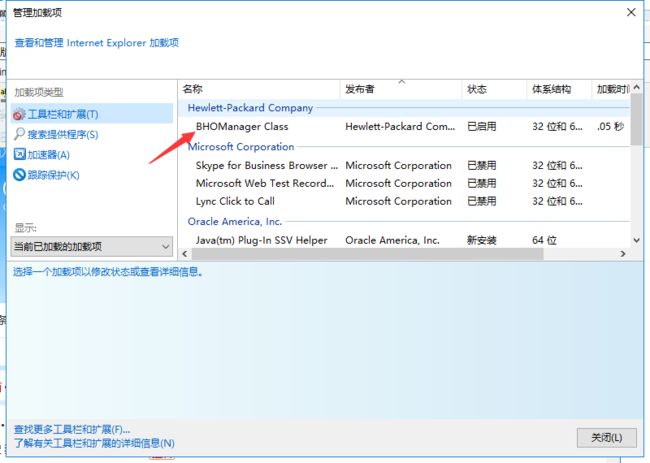Viewport: 650px width, 463px height.
Task: Open the 当前已加载的加载项 dropdown
Action: click(x=92, y=247)
